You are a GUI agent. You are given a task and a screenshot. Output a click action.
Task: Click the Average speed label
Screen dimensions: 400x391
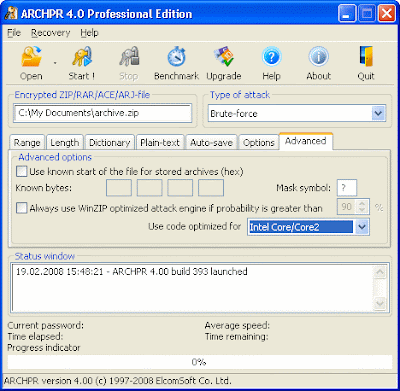[x=237, y=325]
